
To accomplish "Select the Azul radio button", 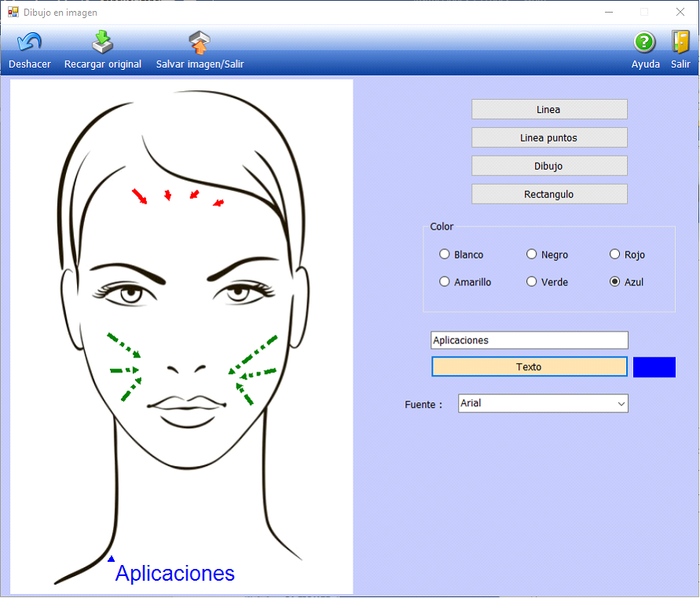I will (615, 282).
